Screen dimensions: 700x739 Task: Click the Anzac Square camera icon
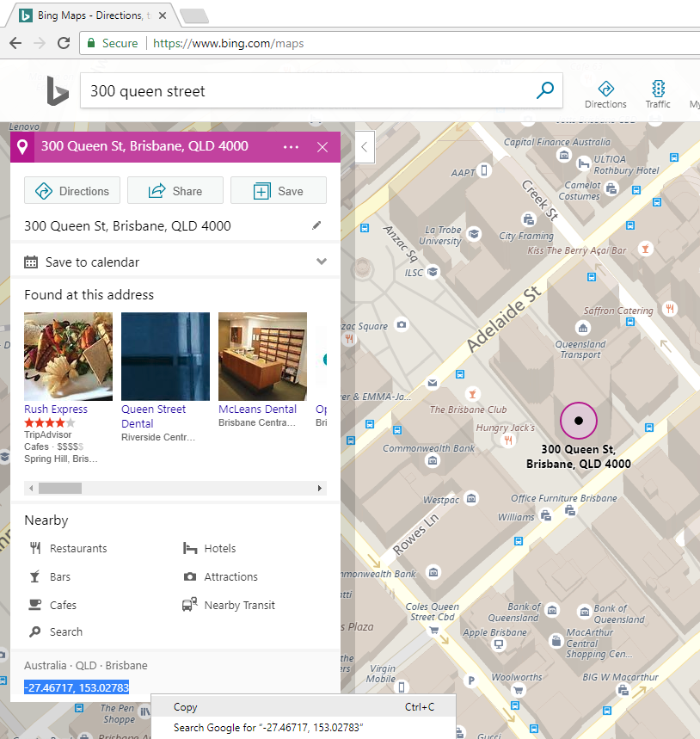(402, 324)
